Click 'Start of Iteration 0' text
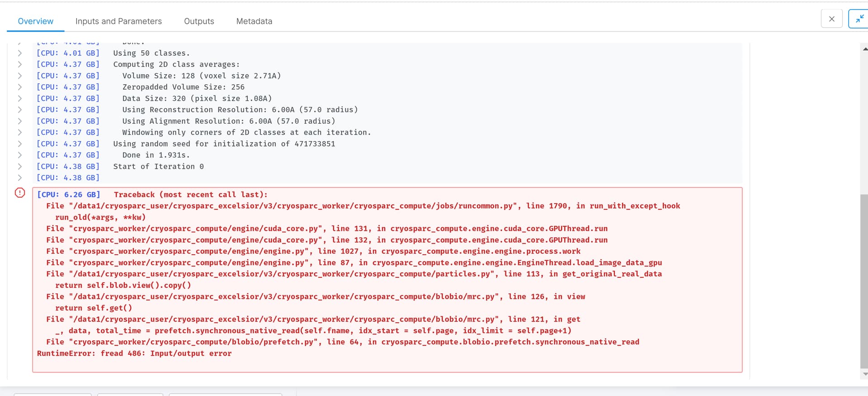 [x=158, y=166]
